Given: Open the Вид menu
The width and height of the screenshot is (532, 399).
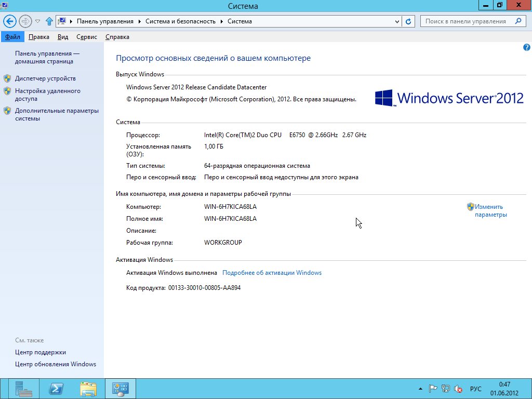Looking at the screenshot, I should point(63,37).
